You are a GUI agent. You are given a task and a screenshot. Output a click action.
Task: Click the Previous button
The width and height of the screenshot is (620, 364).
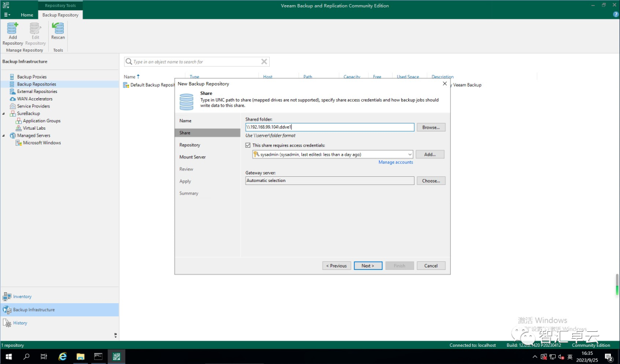[x=336, y=266]
